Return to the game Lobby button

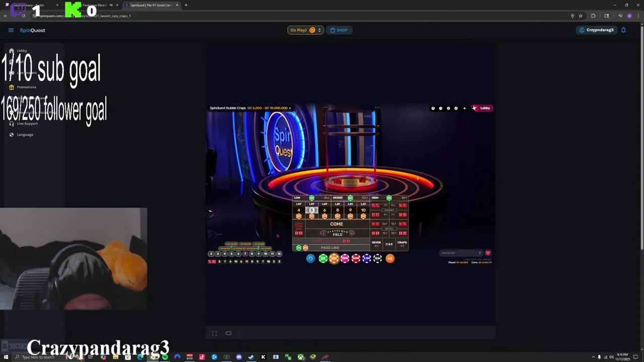(x=481, y=108)
